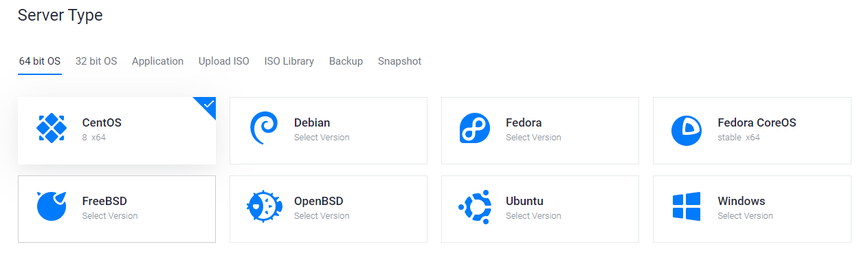Viewport: 868px width, 258px height.
Task: Switch to the 32 bit OS tab
Action: pos(96,61)
